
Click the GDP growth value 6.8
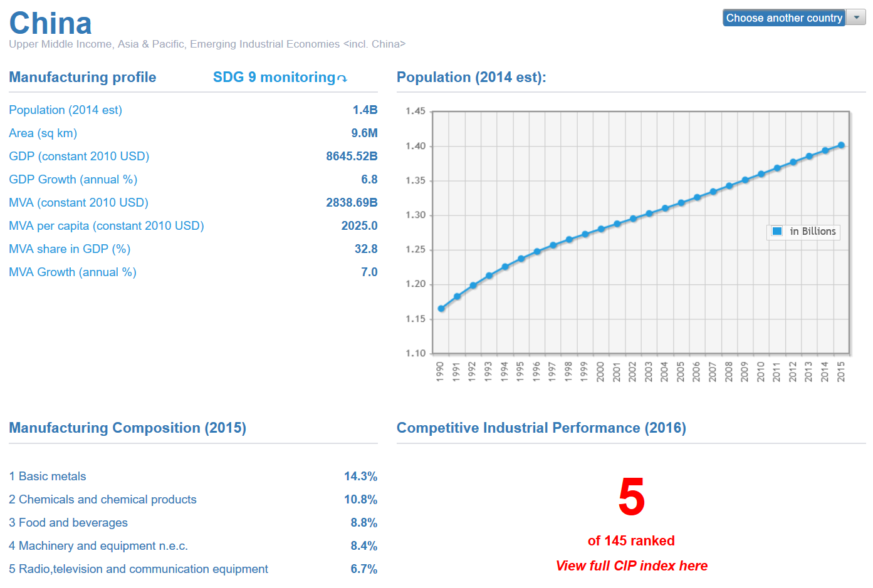369,180
